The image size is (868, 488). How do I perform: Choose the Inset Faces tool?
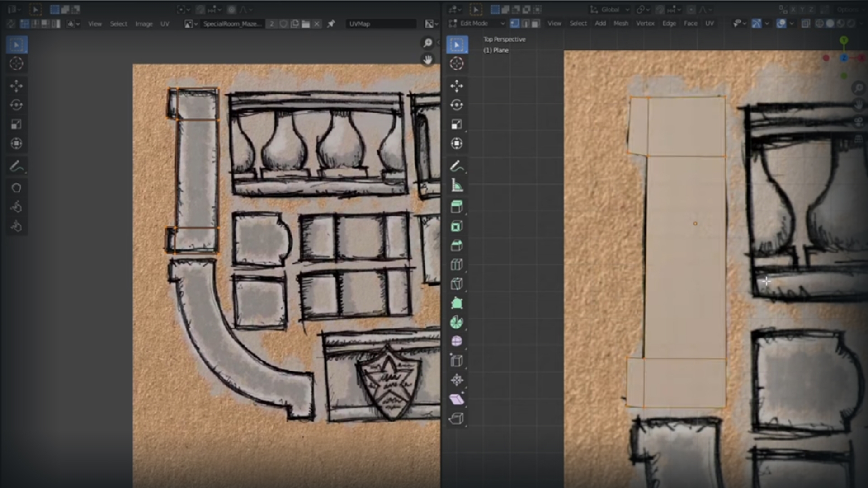click(x=457, y=226)
